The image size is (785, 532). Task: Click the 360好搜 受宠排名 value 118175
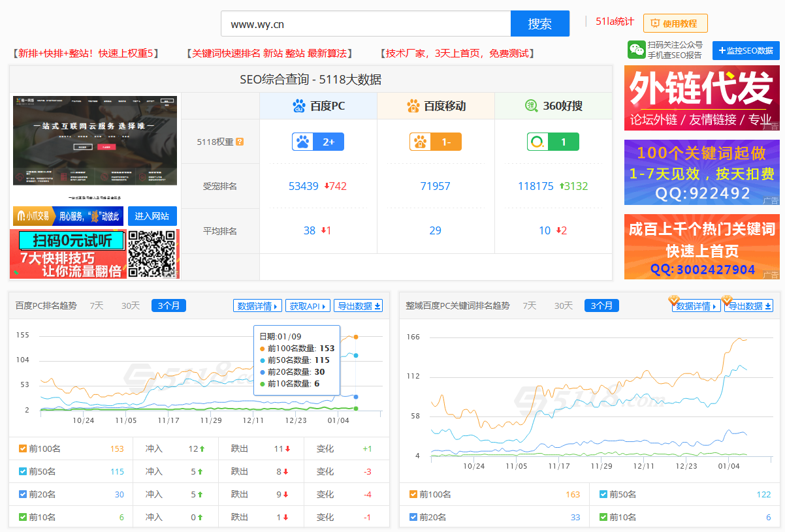(x=536, y=186)
